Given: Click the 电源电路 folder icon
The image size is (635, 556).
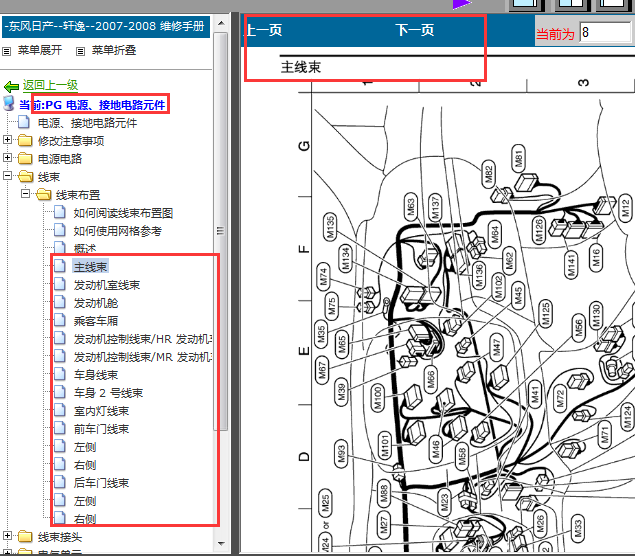Looking at the screenshot, I should tap(25, 158).
